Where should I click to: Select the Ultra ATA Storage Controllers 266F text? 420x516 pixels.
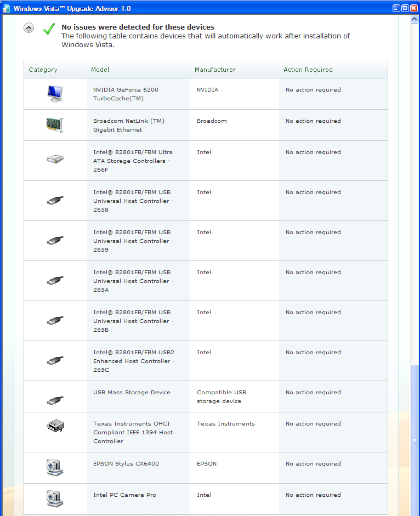(133, 161)
